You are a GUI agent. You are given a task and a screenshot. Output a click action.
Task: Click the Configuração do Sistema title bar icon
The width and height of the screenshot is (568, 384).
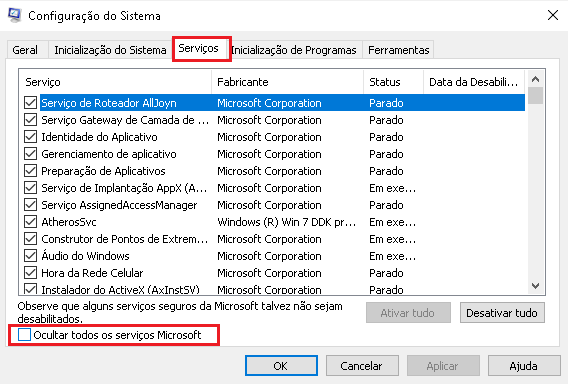pyautogui.click(x=14, y=16)
